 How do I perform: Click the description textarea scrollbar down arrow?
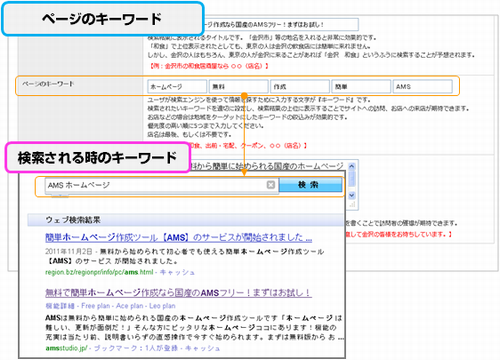tap(352, 195)
